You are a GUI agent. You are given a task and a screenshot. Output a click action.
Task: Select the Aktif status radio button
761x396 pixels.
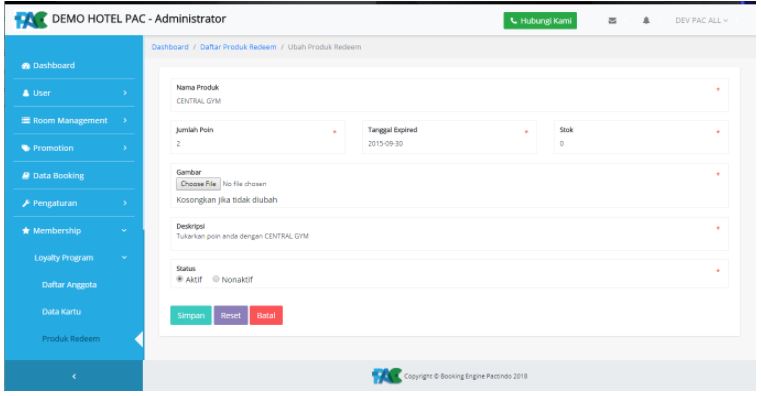click(180, 279)
